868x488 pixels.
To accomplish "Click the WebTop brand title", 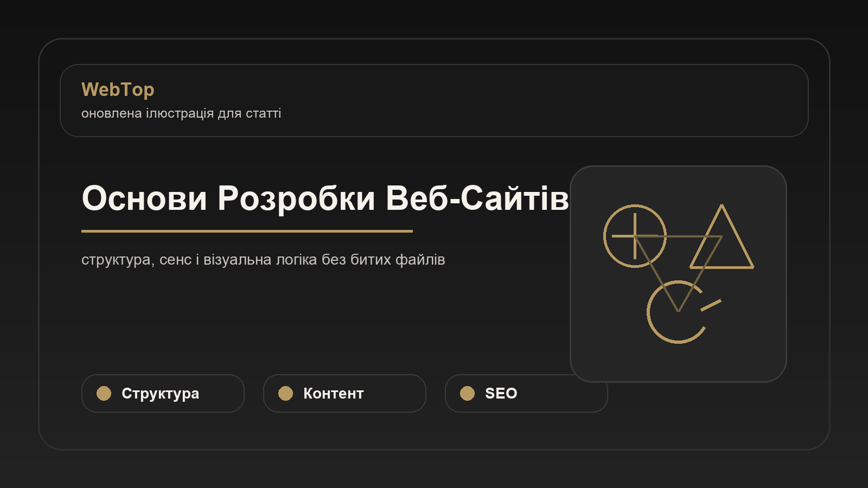I will click(118, 89).
